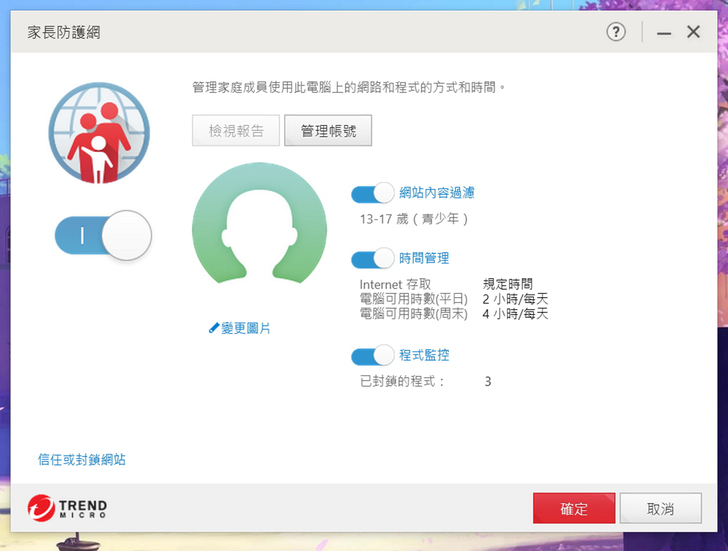Click the 檢視報告 button
Viewport: 728px width, 551px height.
point(236,131)
